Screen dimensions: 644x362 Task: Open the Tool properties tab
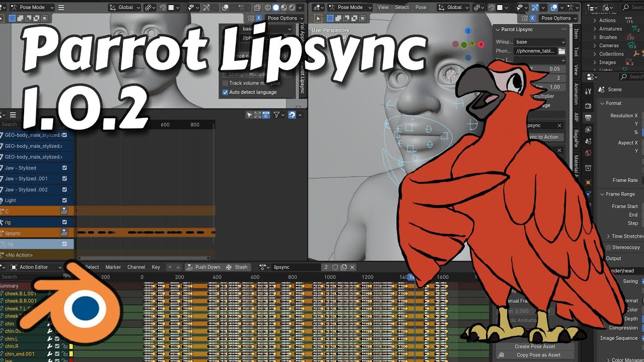[588, 92]
